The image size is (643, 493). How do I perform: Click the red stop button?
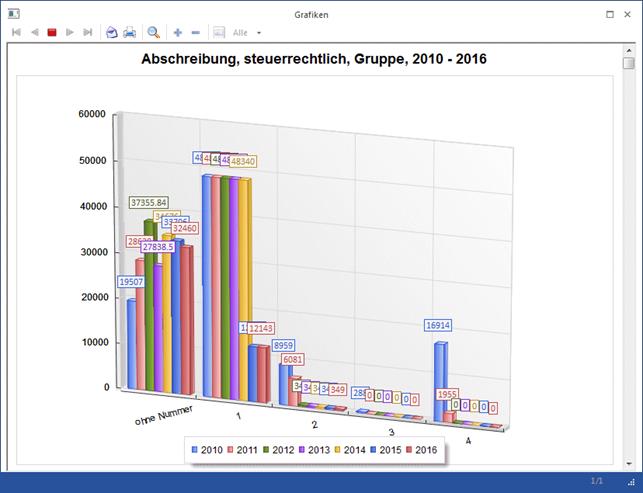(x=52, y=33)
